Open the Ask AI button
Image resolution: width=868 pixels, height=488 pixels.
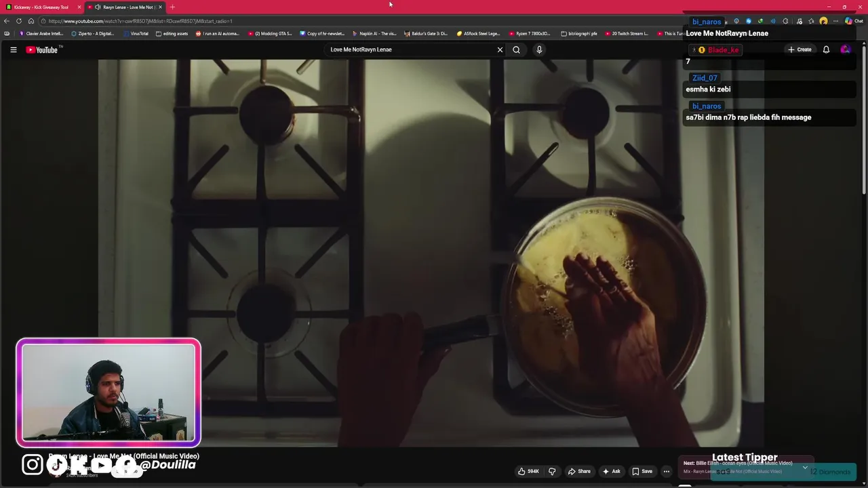click(611, 471)
